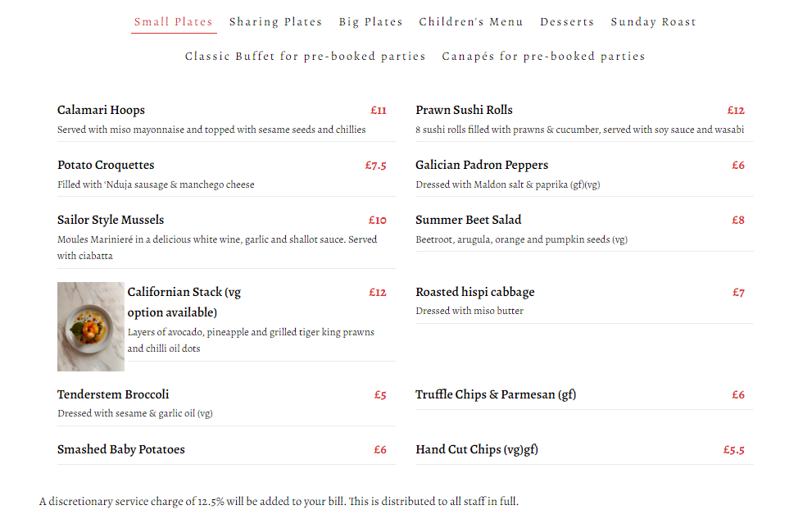Click the Sailor Style Mussels title
Image resolution: width=812 pixels, height=519 pixels.
tap(111, 220)
